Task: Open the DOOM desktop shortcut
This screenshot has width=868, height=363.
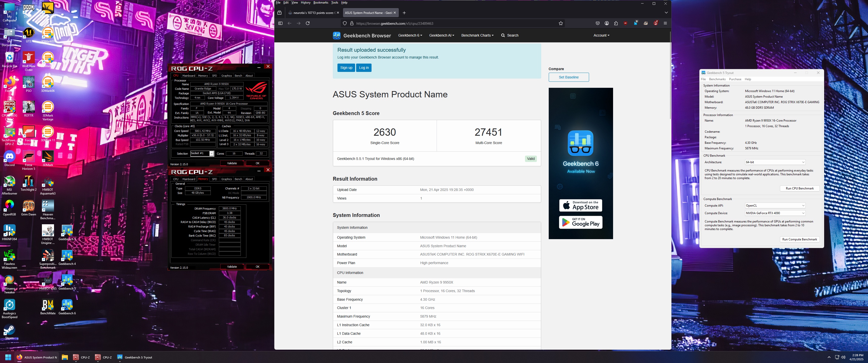Action: [29, 10]
